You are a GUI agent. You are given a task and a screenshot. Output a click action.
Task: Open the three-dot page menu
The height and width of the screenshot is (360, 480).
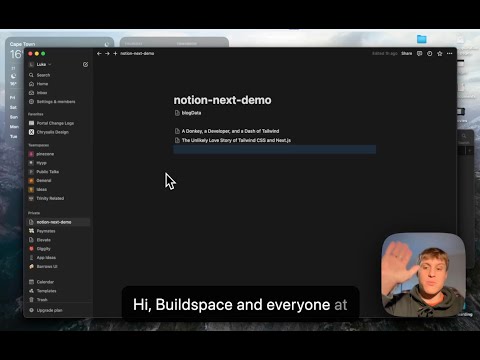(x=450, y=53)
